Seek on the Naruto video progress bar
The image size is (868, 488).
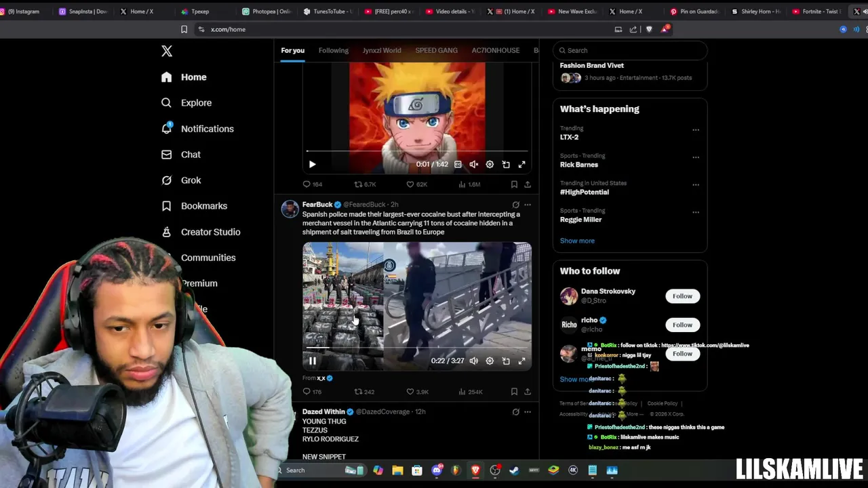(417, 151)
